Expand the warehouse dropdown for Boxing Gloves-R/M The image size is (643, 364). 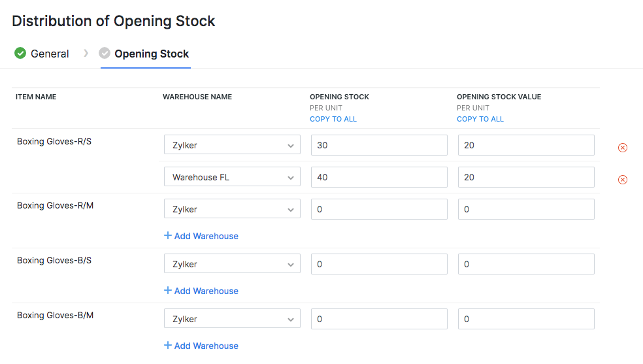point(232,209)
